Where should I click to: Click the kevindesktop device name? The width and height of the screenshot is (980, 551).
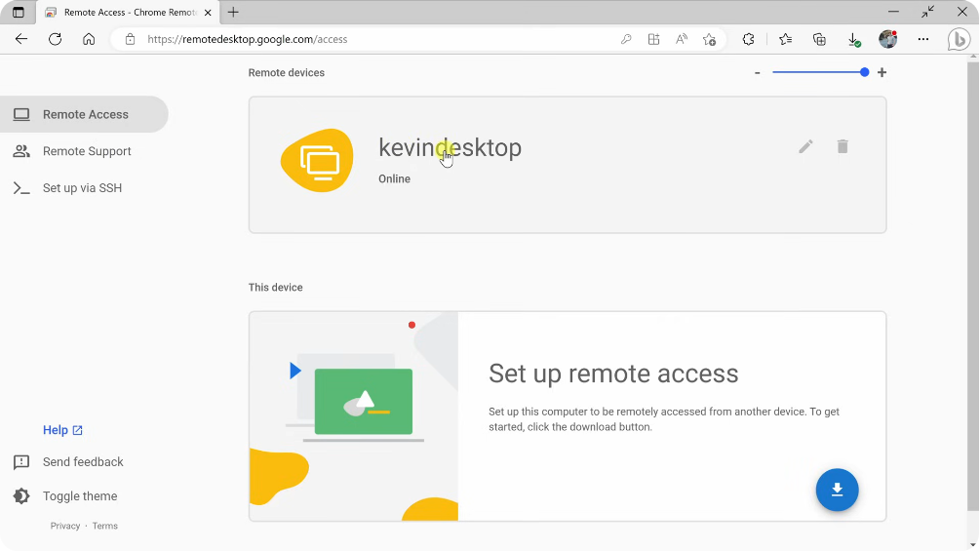point(450,147)
